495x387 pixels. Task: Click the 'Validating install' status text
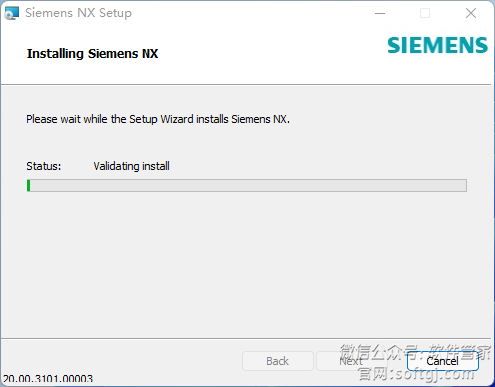(131, 166)
